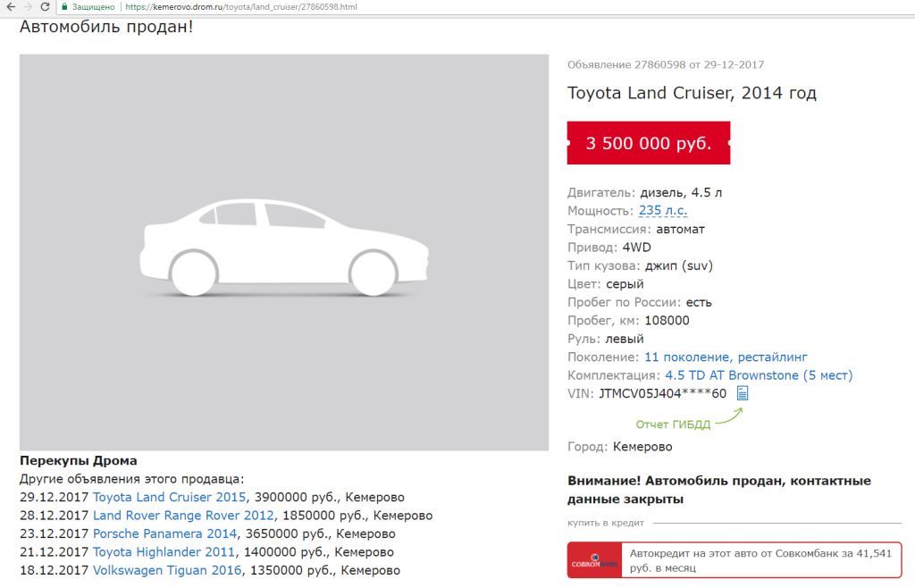
Task: Click the 'Автомобиль продан!' heading
Action: 106,27
